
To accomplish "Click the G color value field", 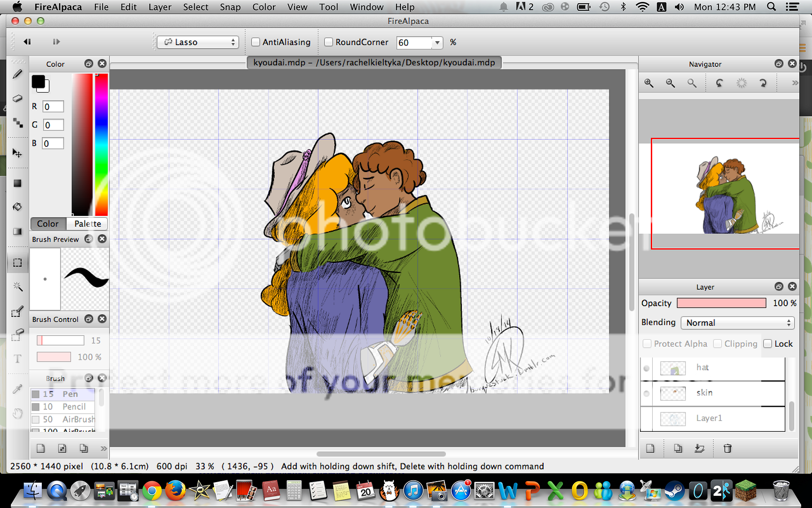I will pyautogui.click(x=53, y=125).
